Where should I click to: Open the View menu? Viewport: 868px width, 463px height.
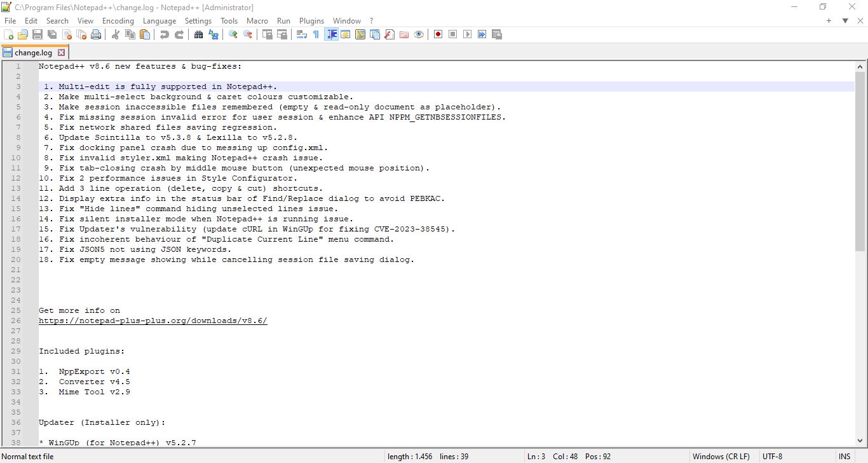[85, 21]
